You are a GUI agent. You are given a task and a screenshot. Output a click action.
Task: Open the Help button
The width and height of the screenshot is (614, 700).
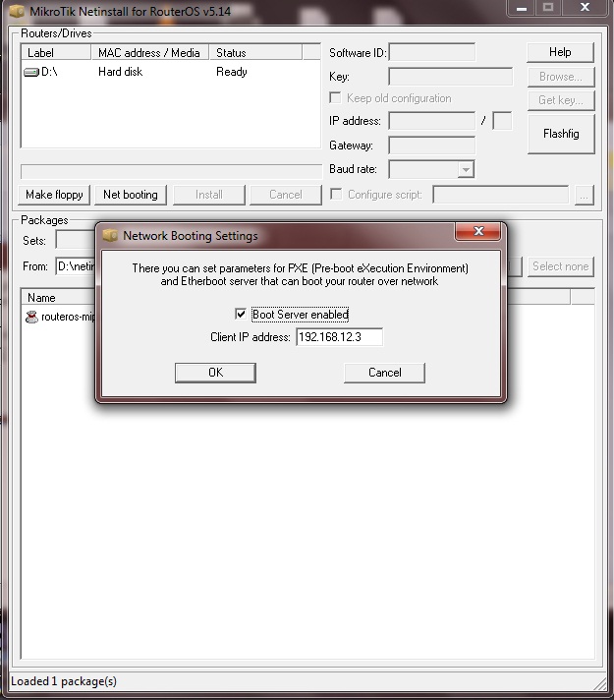point(560,52)
